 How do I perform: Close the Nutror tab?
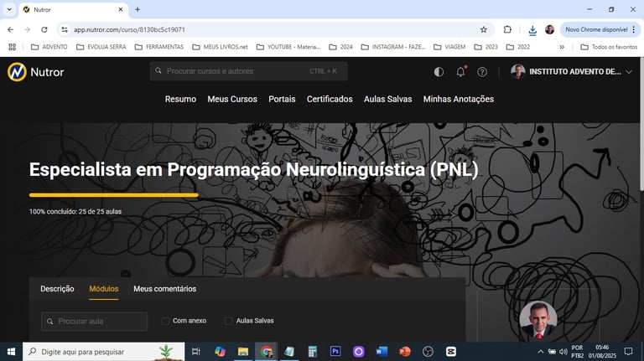pyautogui.click(x=121, y=9)
